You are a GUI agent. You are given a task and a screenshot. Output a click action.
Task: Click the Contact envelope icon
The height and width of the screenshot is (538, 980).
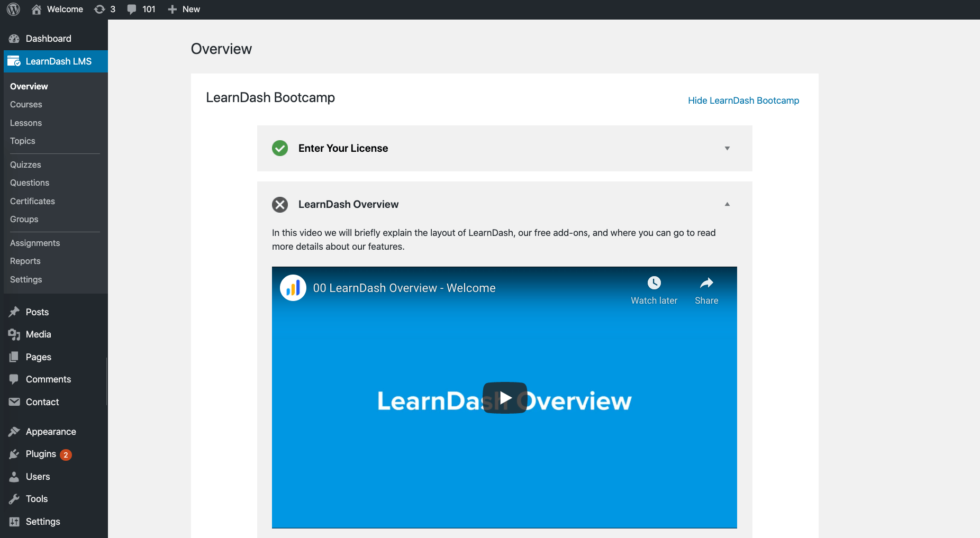pyautogui.click(x=14, y=402)
